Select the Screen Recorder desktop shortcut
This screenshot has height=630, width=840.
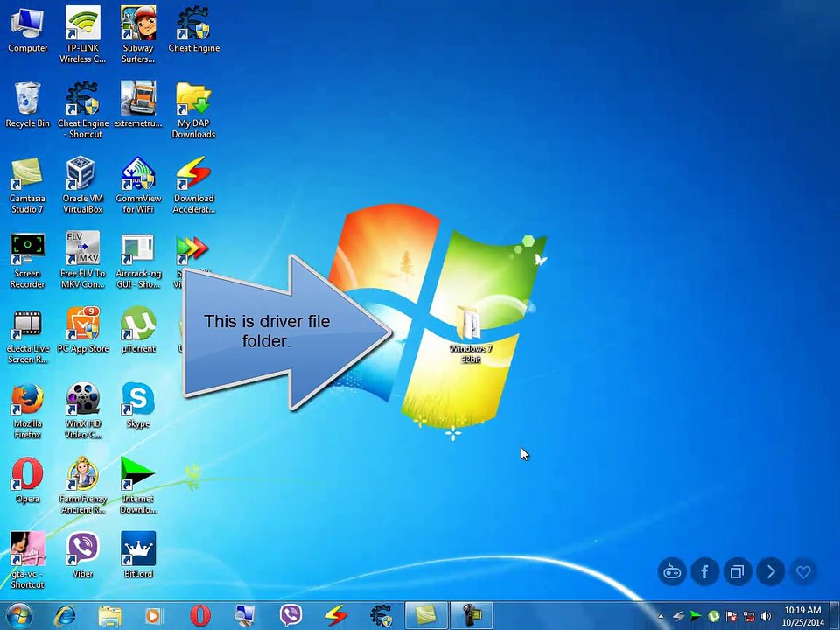pos(27,261)
